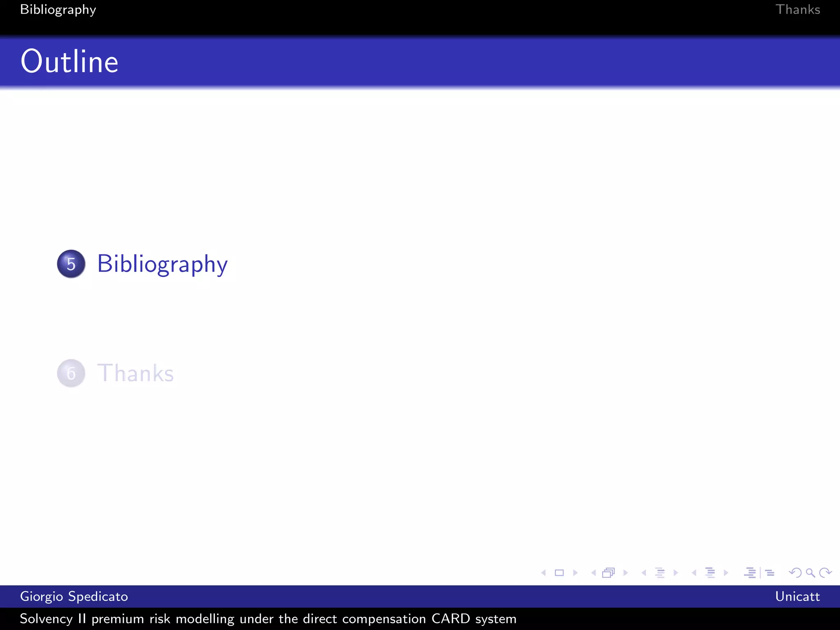Go to previous section arrow
This screenshot has height=630, width=840.
point(694,573)
